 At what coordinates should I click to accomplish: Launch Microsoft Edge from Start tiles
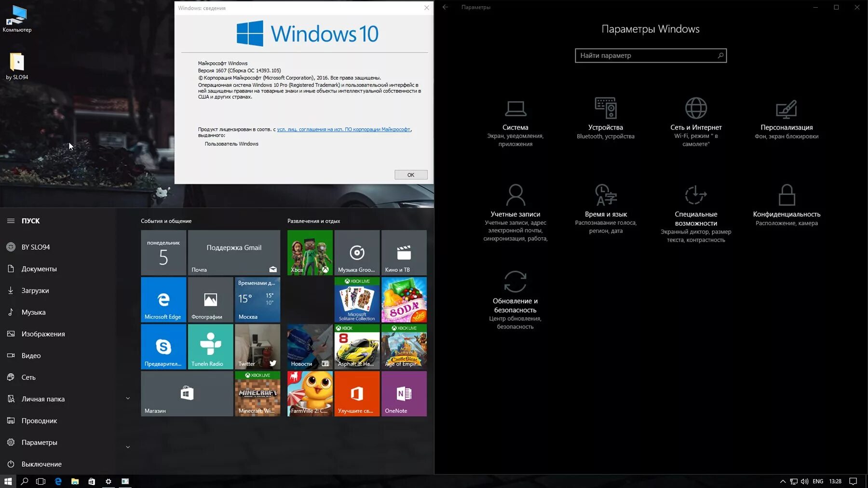coord(163,299)
